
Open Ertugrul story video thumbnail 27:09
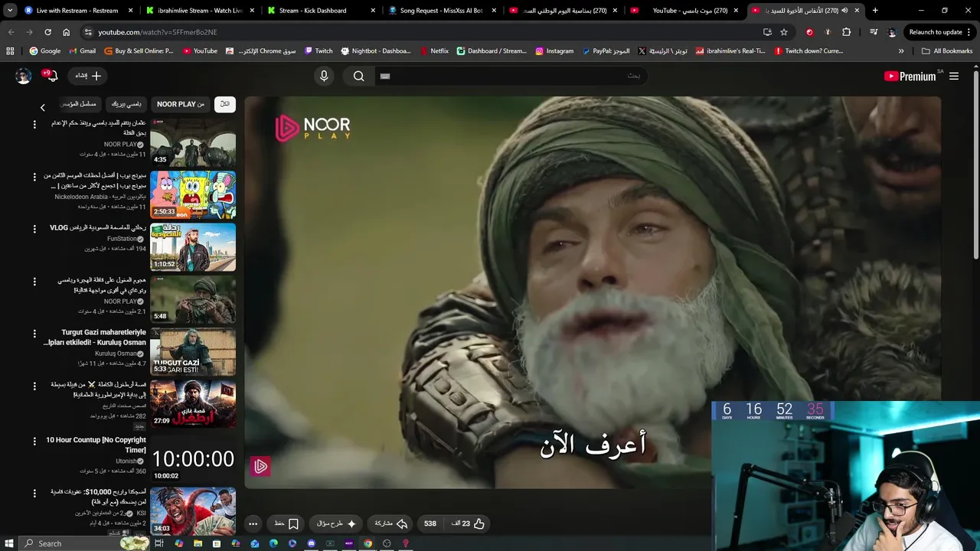pos(193,405)
